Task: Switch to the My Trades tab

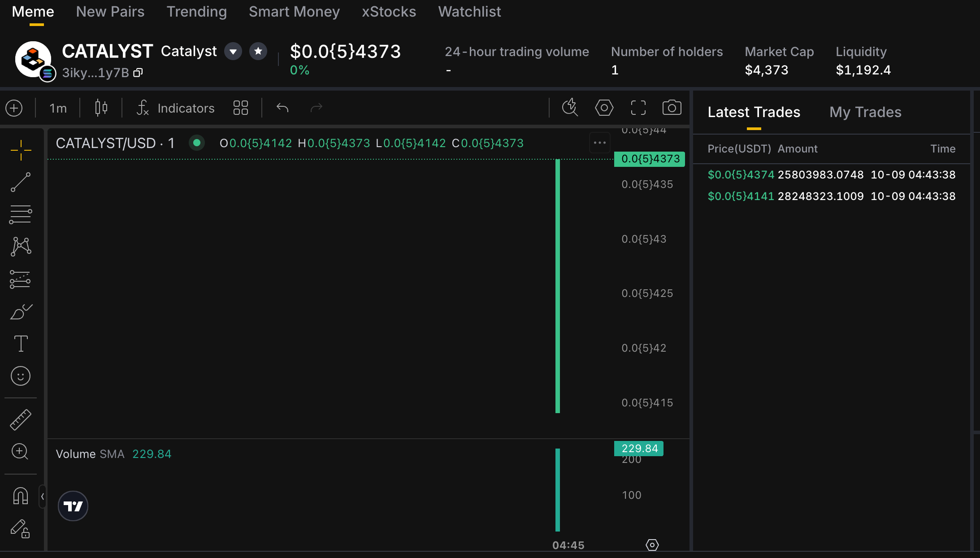Action: (x=865, y=112)
